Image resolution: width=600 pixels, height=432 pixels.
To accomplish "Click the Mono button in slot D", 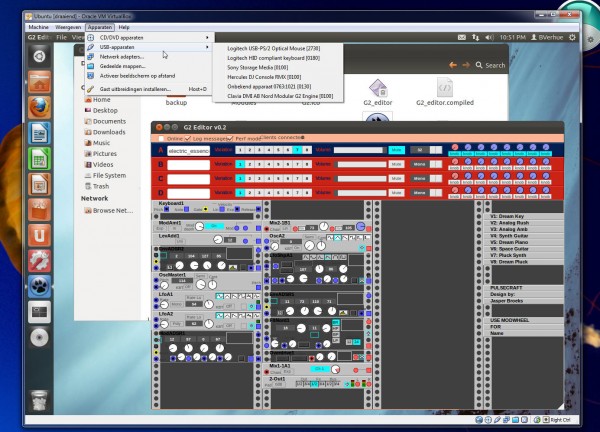I will [x=419, y=192].
